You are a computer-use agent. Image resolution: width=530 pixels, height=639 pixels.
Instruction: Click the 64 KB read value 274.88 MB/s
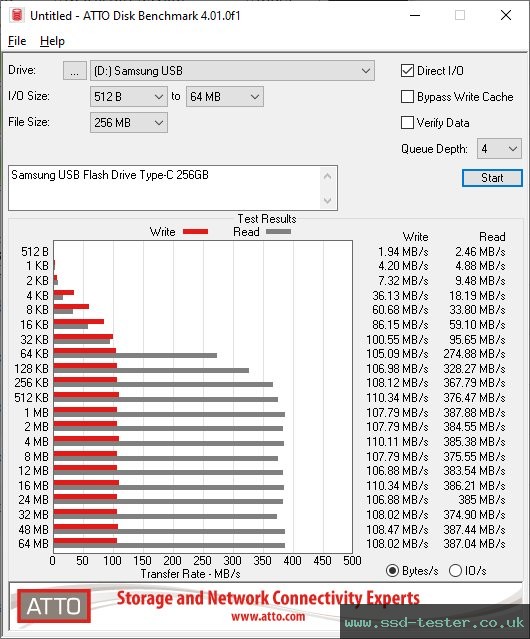(474, 354)
